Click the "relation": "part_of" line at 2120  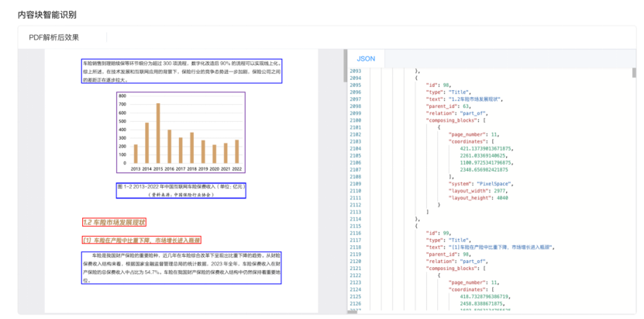coord(457,261)
